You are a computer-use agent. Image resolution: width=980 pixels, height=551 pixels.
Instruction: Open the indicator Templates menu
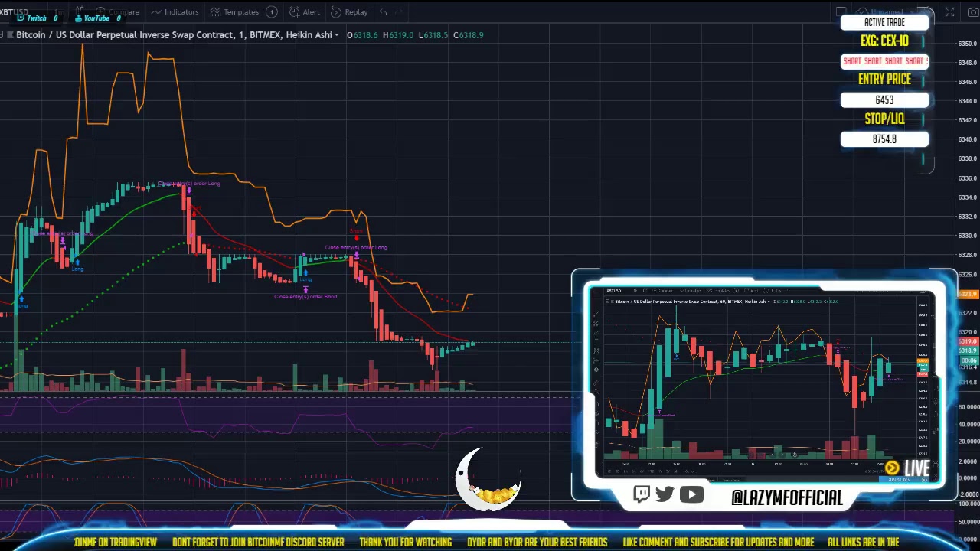point(234,12)
